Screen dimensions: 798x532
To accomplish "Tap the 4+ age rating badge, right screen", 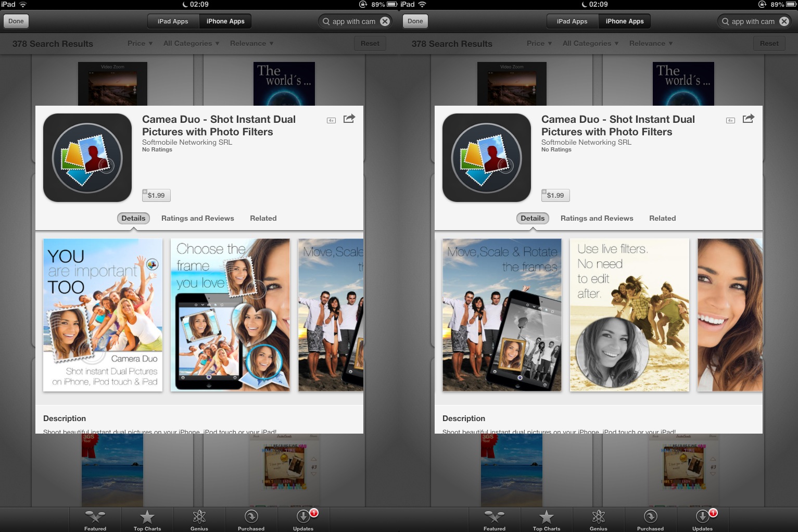I will click(x=730, y=120).
